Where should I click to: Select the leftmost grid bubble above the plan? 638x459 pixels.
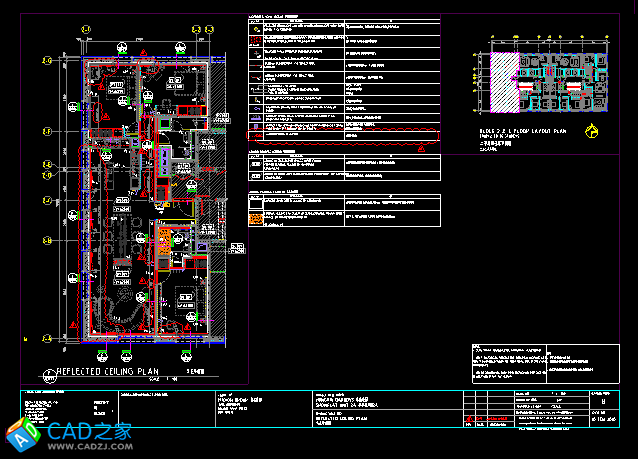pyautogui.click(x=85, y=29)
